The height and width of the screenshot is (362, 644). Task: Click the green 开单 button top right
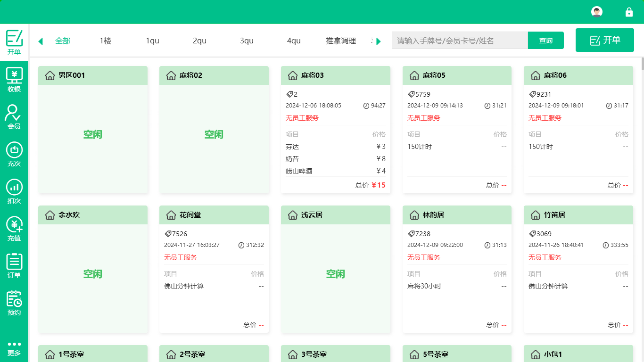point(604,40)
